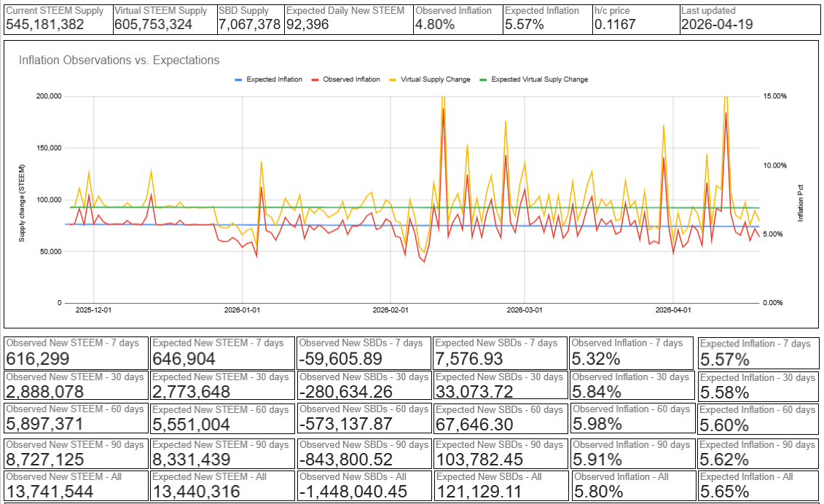The height and width of the screenshot is (504, 824).
Task: Click the Supply change (STEEM) axis title
Action: click(x=22, y=203)
